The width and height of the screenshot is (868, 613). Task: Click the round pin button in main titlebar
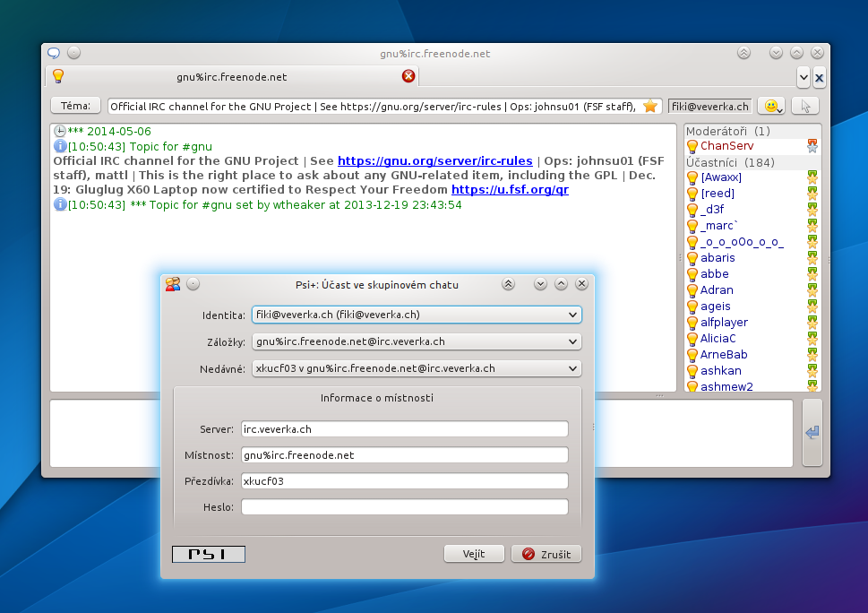tap(74, 53)
